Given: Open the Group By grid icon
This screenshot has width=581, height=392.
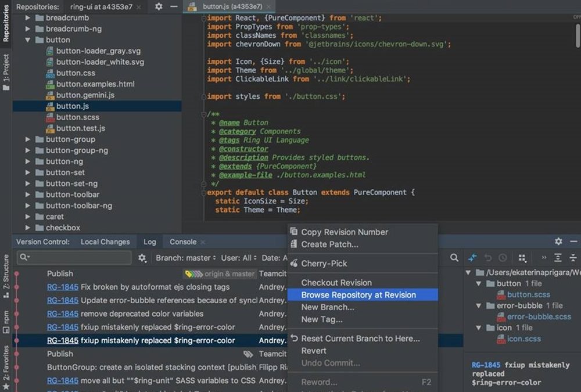Looking at the screenshot, I should click(x=522, y=258).
